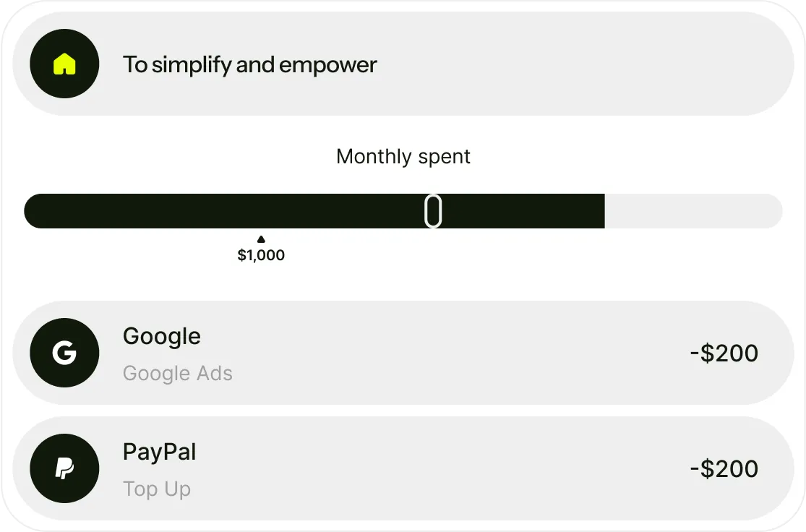Click the $1,000 amount label
Image resolution: width=806 pixels, height=532 pixels.
pyautogui.click(x=261, y=255)
